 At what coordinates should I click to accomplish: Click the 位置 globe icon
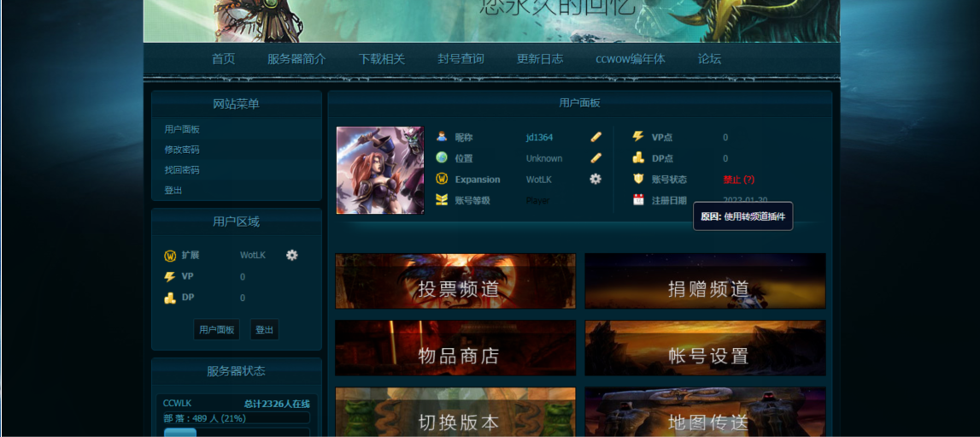442,157
